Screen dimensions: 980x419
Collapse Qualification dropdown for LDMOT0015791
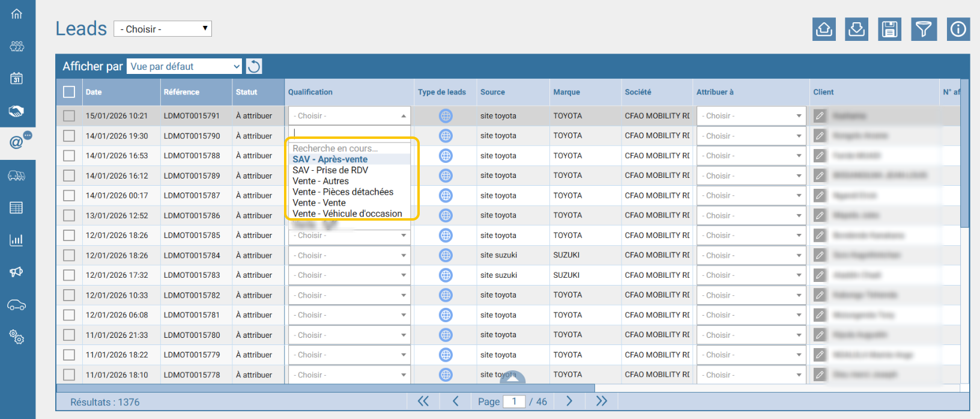click(x=349, y=116)
